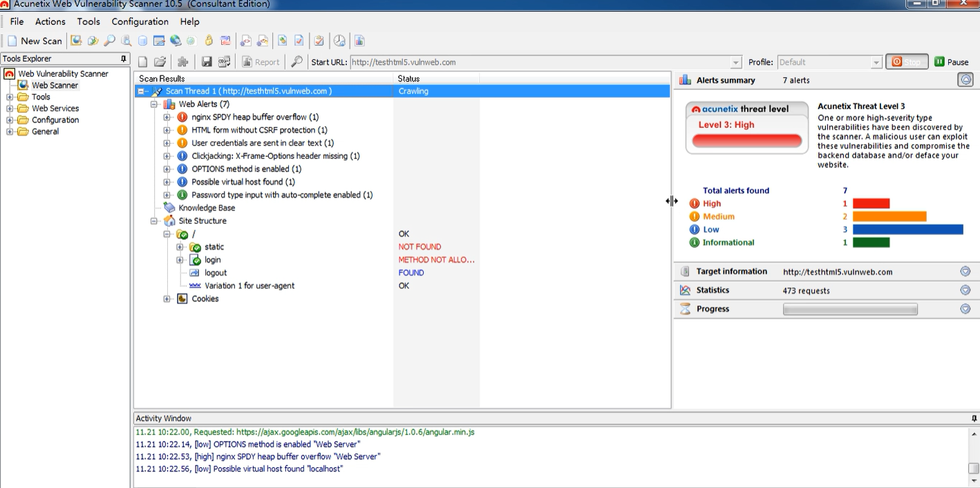Open Blind SQL Injector database icon

pos(142,41)
